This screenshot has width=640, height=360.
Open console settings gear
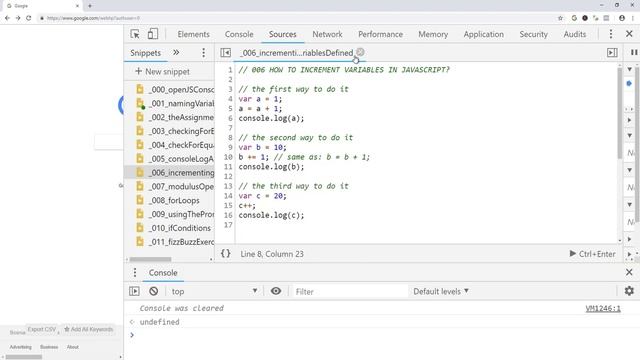[x=629, y=291]
